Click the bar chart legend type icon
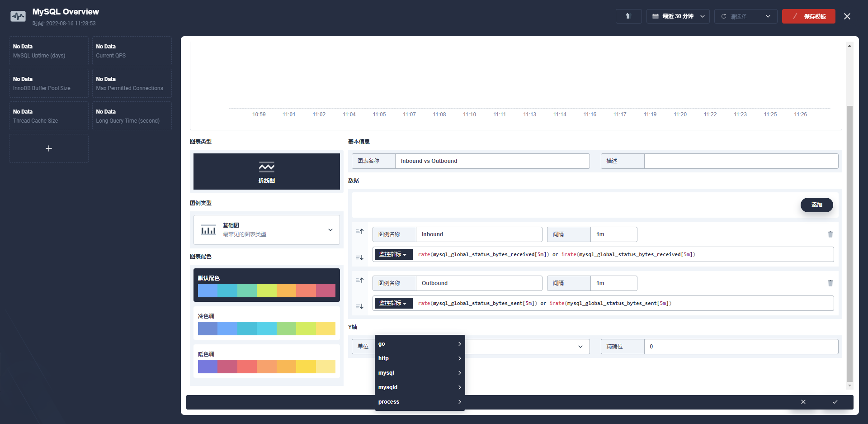This screenshot has width=868, height=424. click(208, 230)
